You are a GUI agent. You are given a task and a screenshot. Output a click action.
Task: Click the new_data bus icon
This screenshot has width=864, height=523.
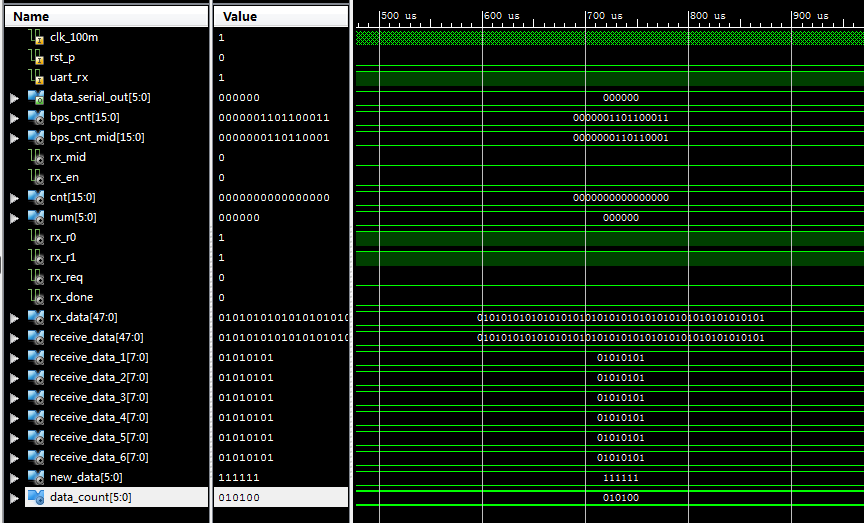(x=36, y=477)
